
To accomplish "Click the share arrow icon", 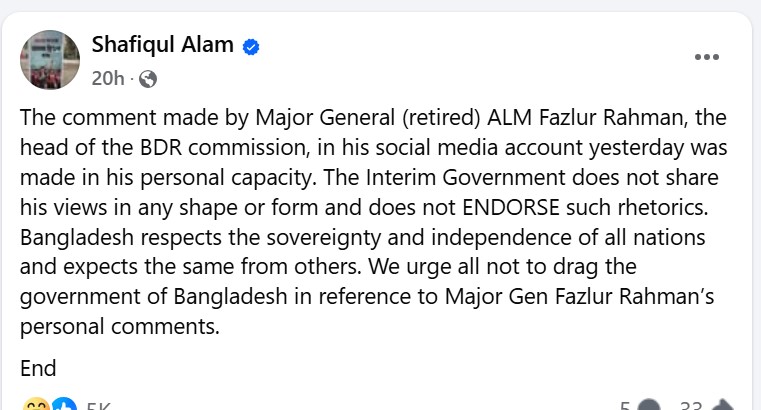I will [723, 406].
